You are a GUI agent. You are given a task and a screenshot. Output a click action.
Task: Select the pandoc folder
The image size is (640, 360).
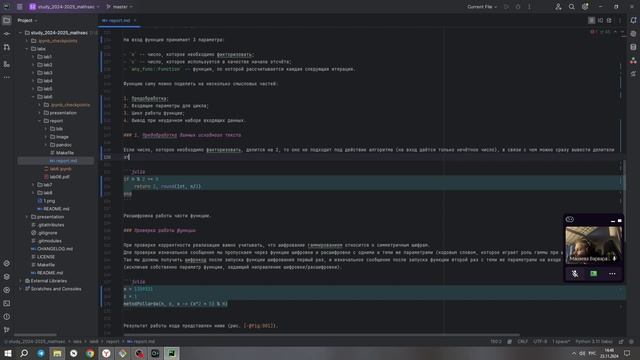point(60,145)
